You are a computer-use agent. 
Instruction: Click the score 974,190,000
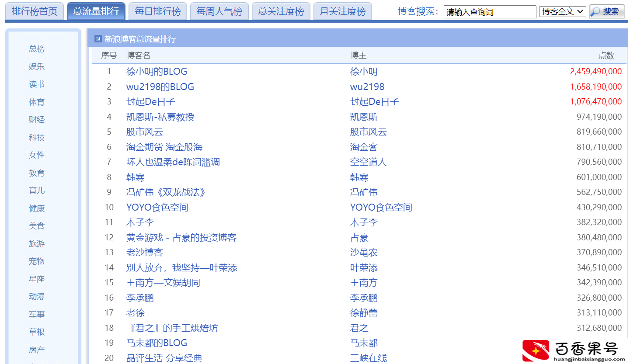coord(599,117)
